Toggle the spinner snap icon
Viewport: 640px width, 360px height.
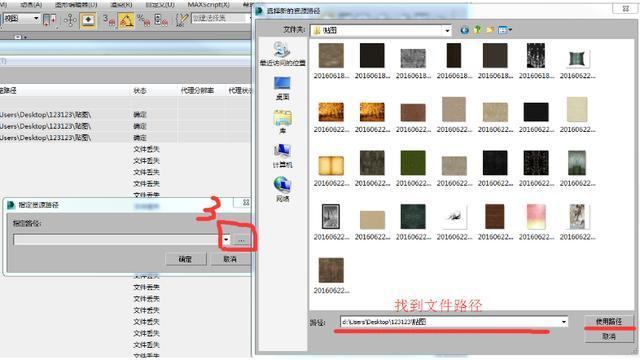(161, 20)
